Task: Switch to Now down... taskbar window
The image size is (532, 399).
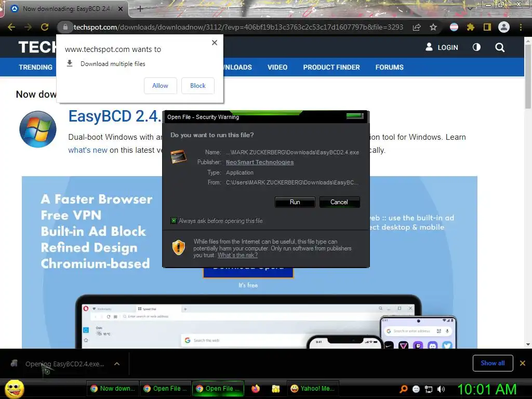Action: [x=113, y=389]
